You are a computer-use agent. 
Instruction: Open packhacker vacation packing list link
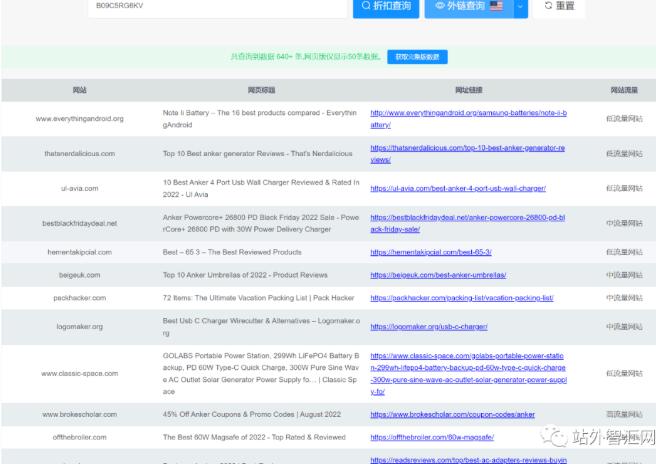pos(461,297)
